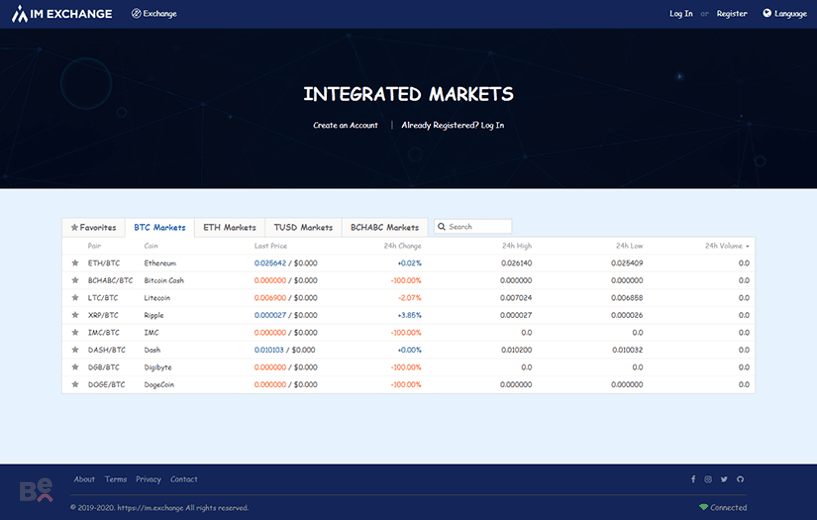
Task: Star the DASH/BTC pair
Action: click(75, 350)
